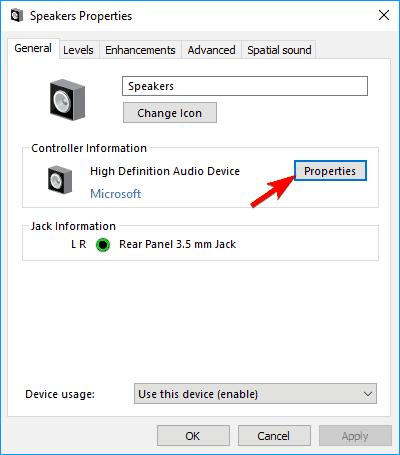Click the Rear Panel 3.5 mm Jack text
The height and width of the screenshot is (455, 400).
coord(178,244)
